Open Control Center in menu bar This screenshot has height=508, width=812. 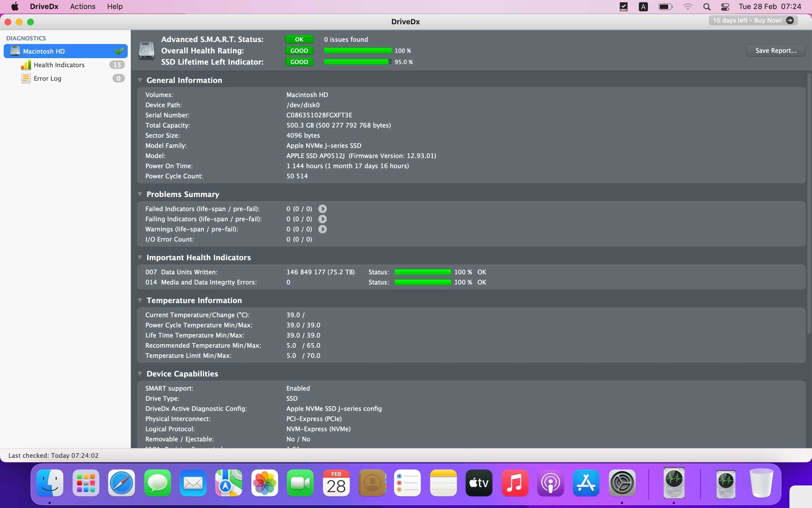point(725,7)
